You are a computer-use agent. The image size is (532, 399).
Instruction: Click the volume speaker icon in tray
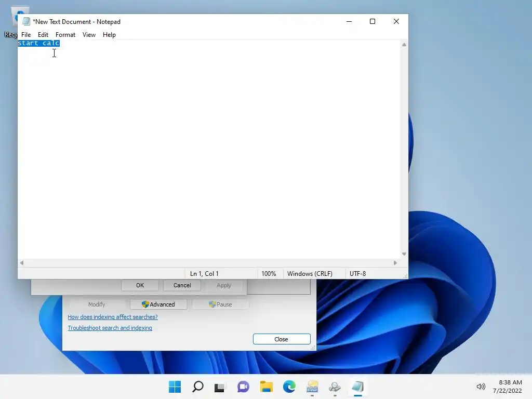click(481, 387)
